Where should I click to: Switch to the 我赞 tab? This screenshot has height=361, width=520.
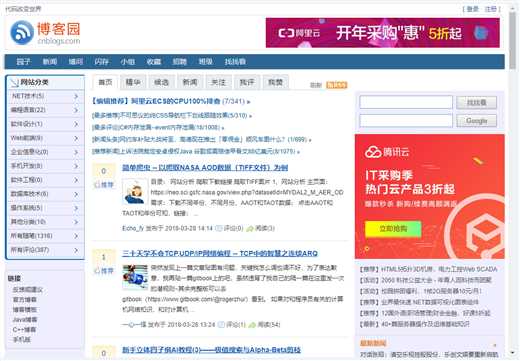(x=276, y=82)
